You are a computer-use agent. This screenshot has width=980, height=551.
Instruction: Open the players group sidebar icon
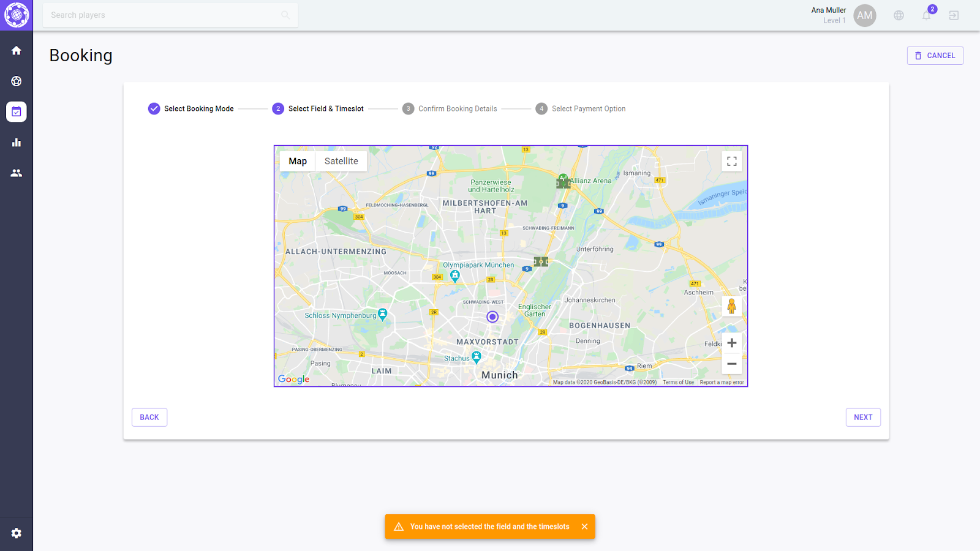click(17, 173)
